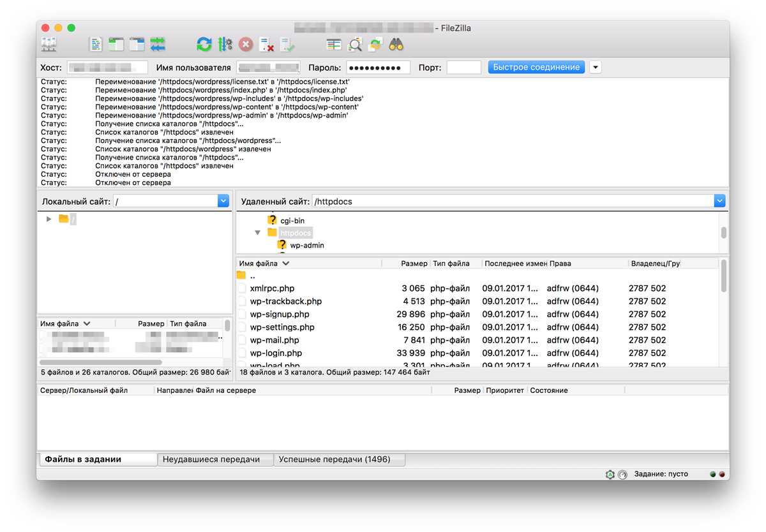Sort remote list by Последнее изменение column

point(514,263)
